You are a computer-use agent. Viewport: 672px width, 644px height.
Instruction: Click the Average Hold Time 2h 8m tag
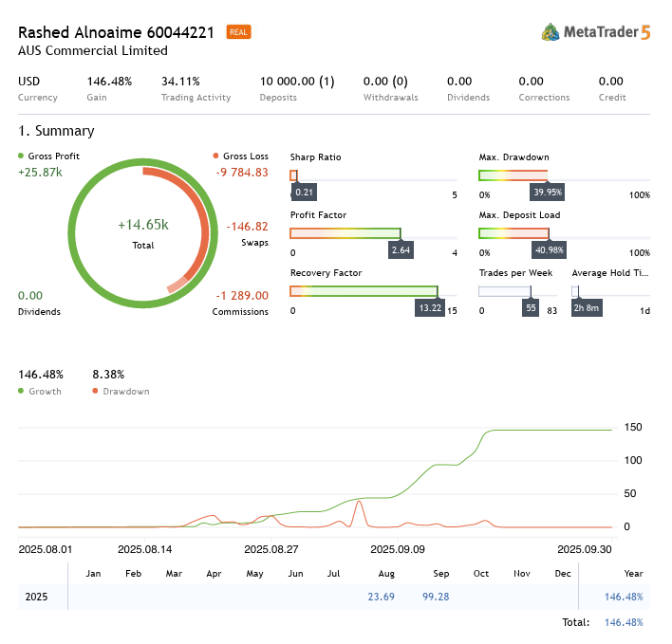click(x=587, y=308)
